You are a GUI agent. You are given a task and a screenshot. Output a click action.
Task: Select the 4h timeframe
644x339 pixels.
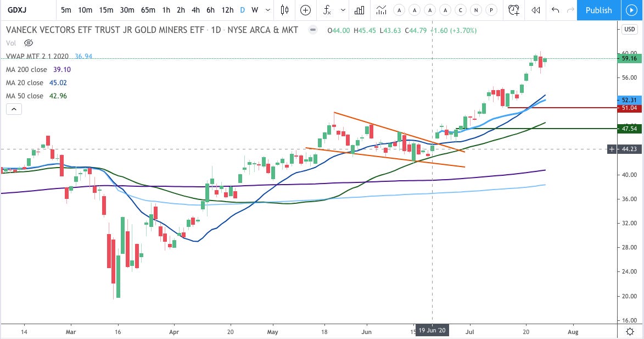(195, 10)
